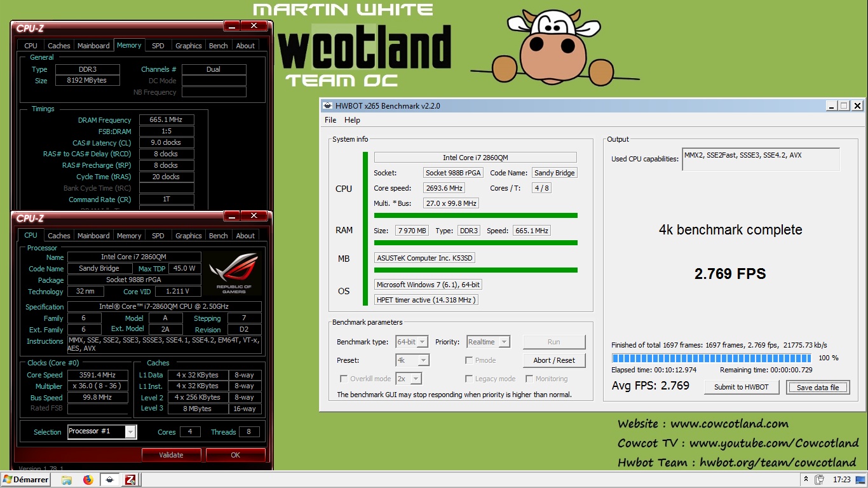Open About tab in CPU-Z memory window

click(245, 46)
